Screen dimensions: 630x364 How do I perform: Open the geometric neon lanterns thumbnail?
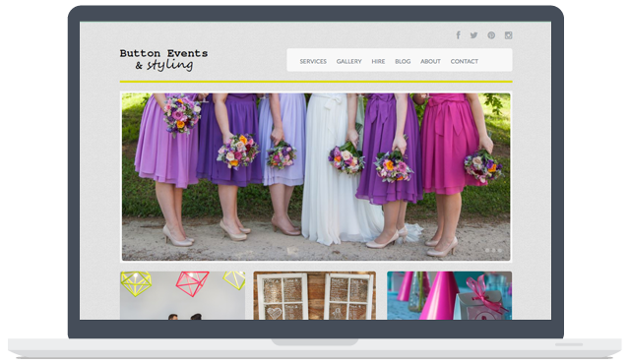coord(182,295)
